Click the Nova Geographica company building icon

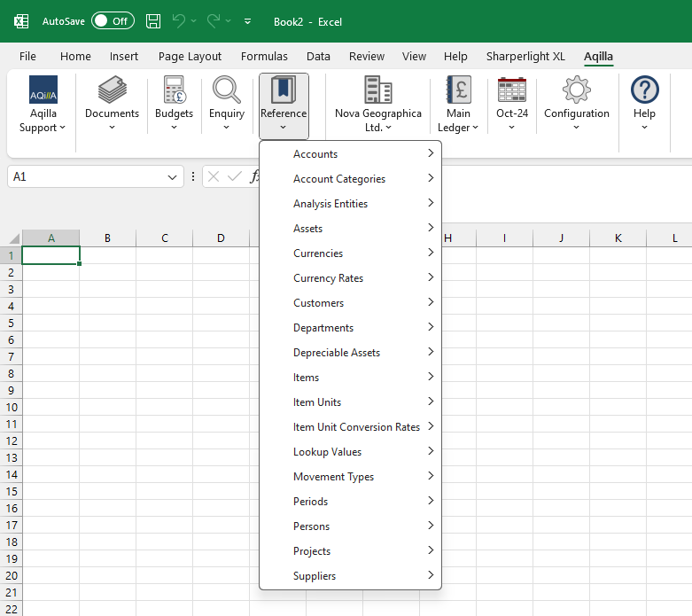pyautogui.click(x=377, y=90)
